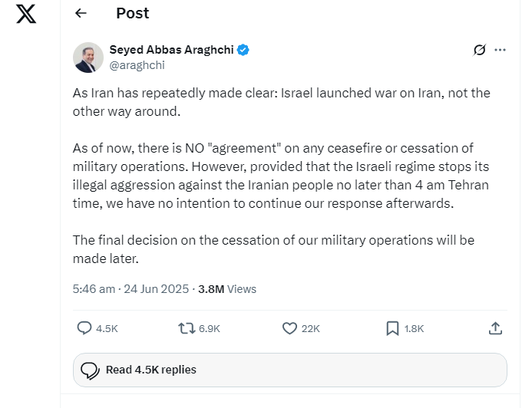Share the post via upload arrow icon

tap(495, 328)
